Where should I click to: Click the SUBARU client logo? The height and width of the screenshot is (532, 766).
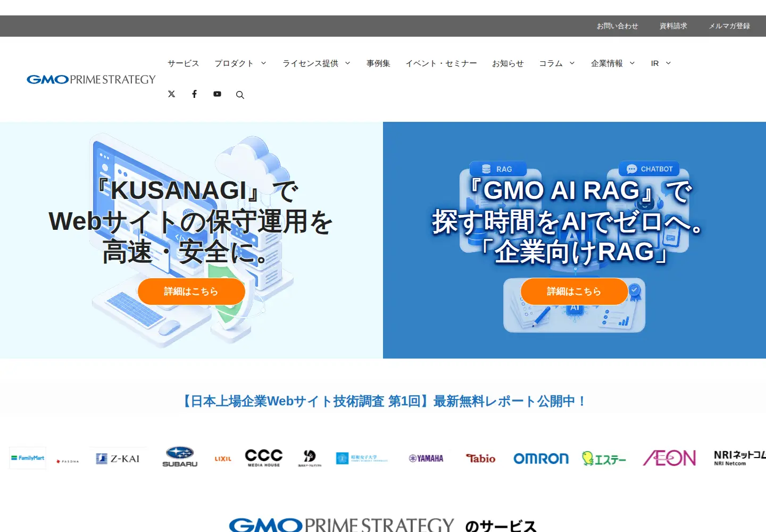180,457
